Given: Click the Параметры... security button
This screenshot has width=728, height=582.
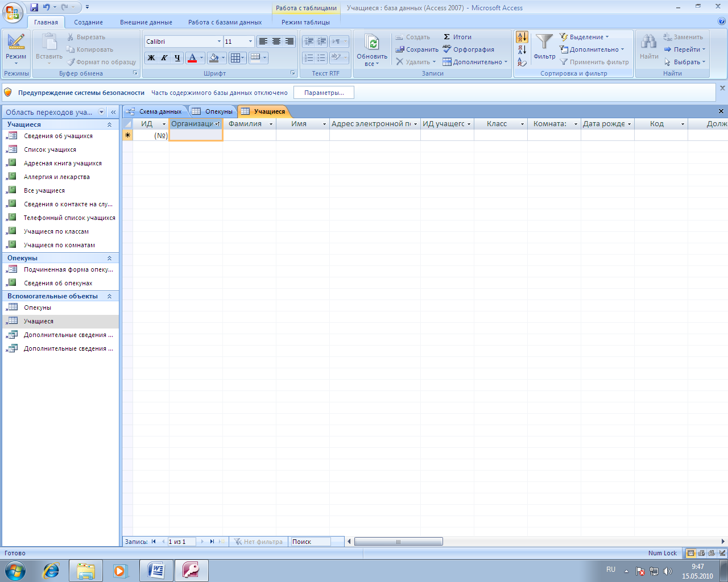Looking at the screenshot, I should point(324,93).
